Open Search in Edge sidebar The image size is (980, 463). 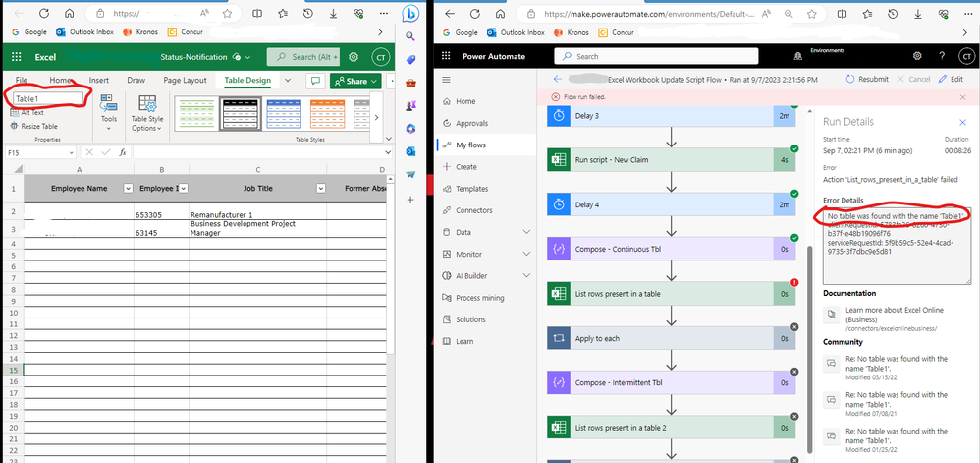pyautogui.click(x=410, y=36)
